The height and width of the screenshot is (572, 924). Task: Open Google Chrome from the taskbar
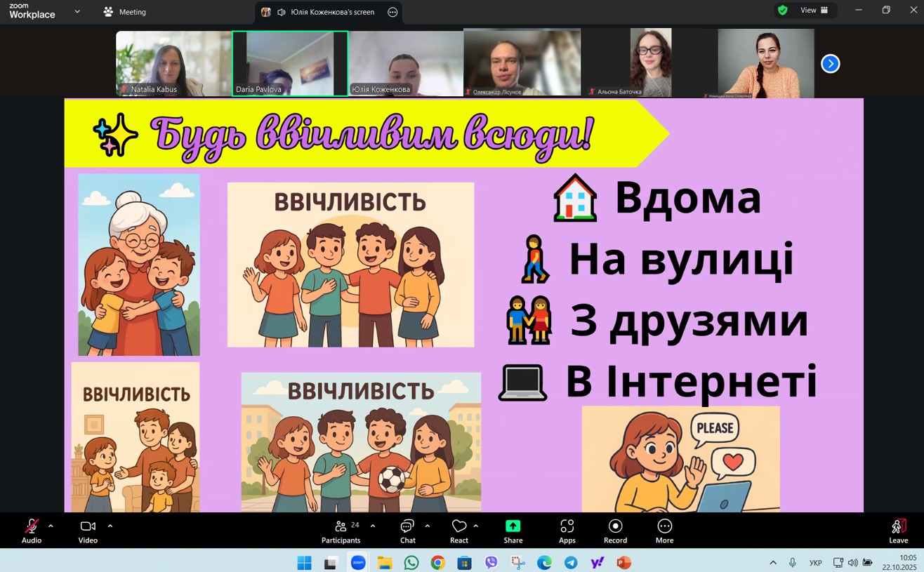click(x=437, y=563)
